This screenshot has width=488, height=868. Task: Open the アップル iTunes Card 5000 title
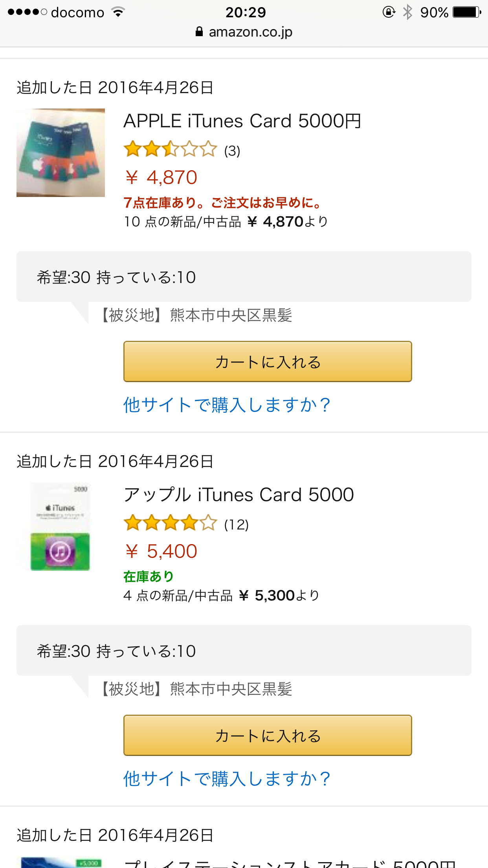coord(239,495)
